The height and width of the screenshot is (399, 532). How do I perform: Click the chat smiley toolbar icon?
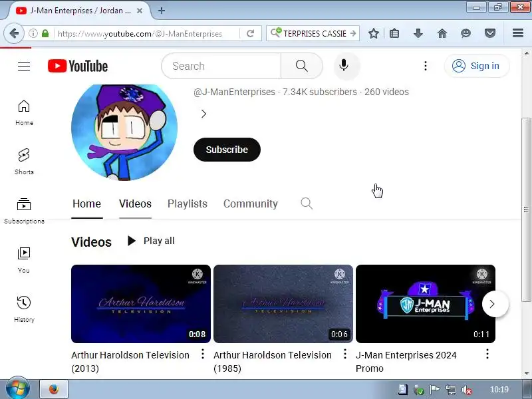[466, 34]
